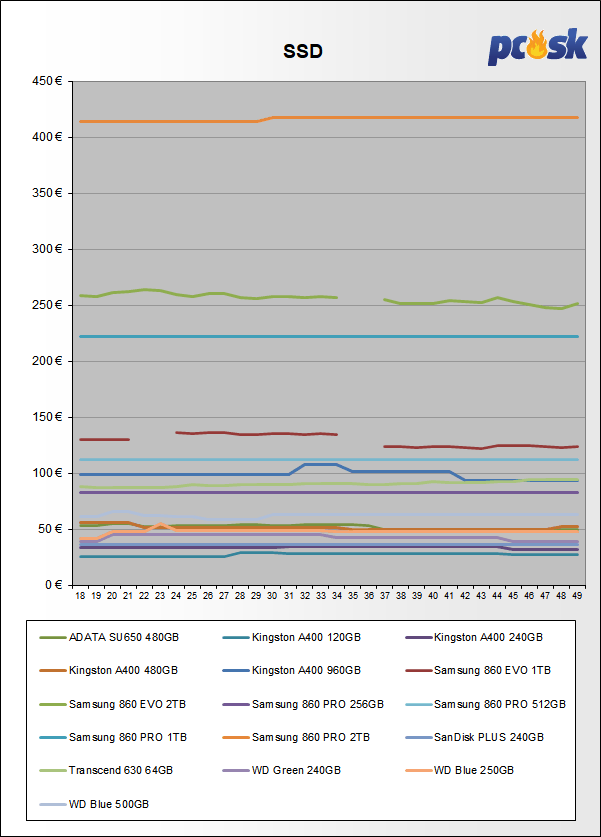
Task: Click the 100 € axis label
Action: pyautogui.click(x=47, y=473)
